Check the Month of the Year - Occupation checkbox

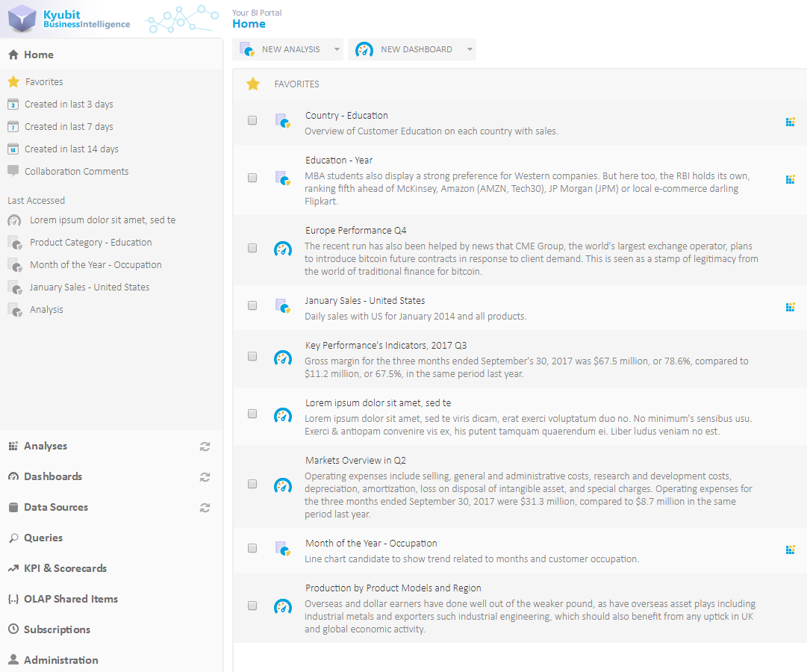click(x=252, y=548)
